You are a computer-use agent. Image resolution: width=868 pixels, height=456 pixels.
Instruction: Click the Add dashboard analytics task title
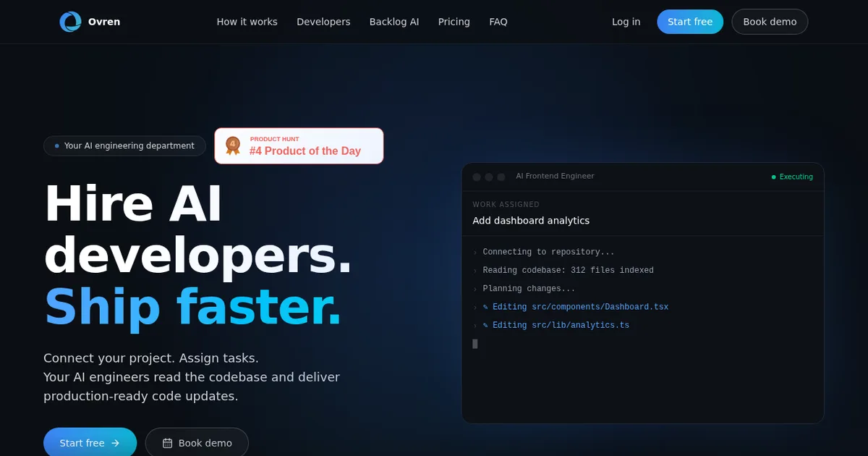point(531,221)
